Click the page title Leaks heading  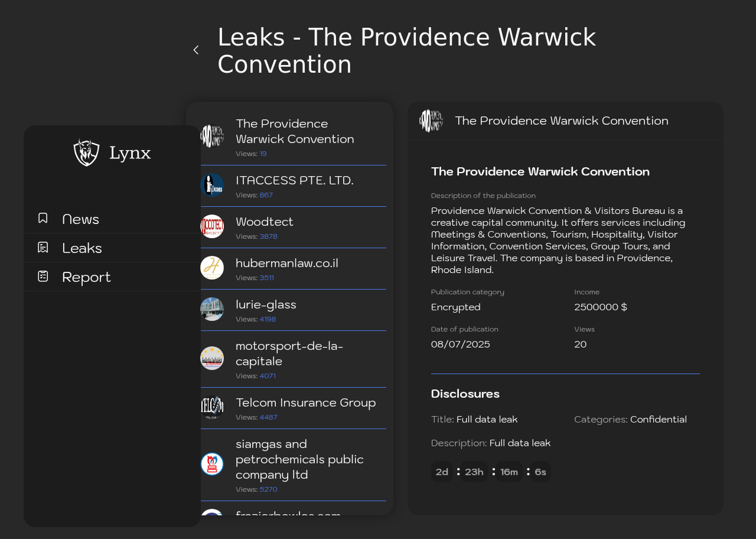[x=407, y=51]
